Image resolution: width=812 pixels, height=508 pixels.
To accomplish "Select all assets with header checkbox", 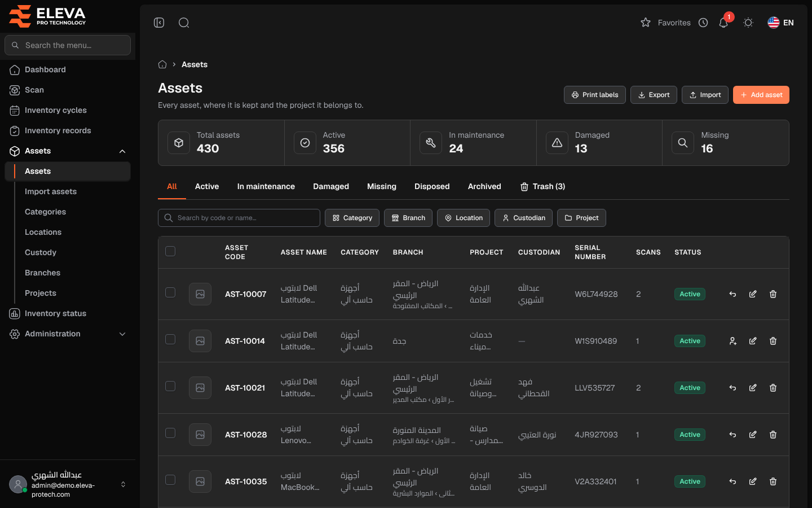I will coord(170,251).
